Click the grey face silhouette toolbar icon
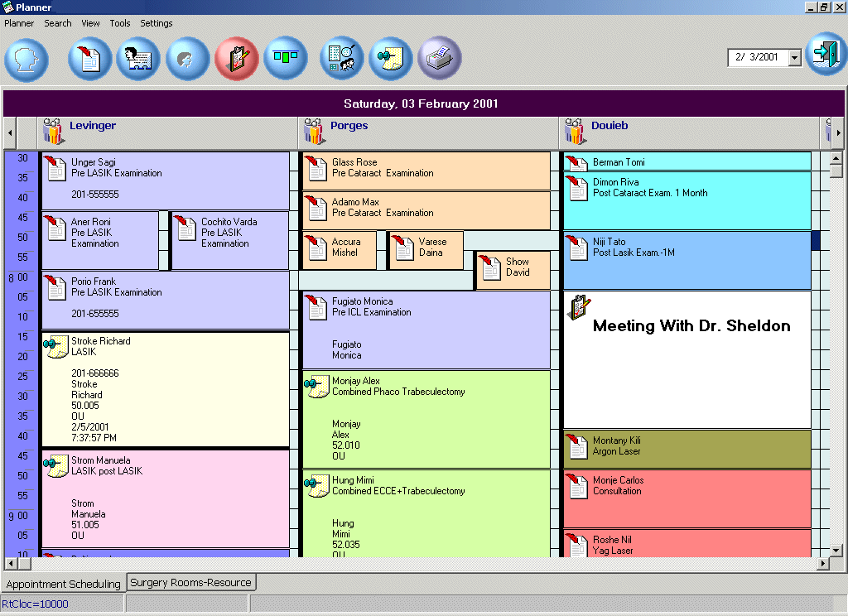Image resolution: width=848 pixels, height=616 pixels. pyautogui.click(x=187, y=59)
